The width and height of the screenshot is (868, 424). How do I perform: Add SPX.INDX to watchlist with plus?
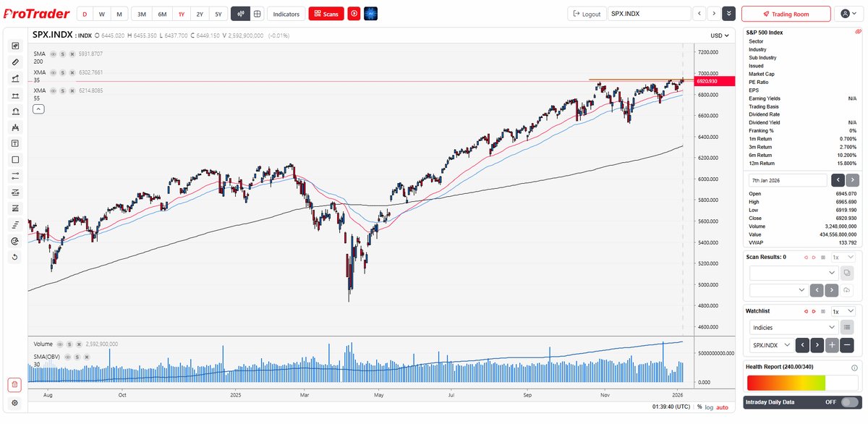click(833, 345)
